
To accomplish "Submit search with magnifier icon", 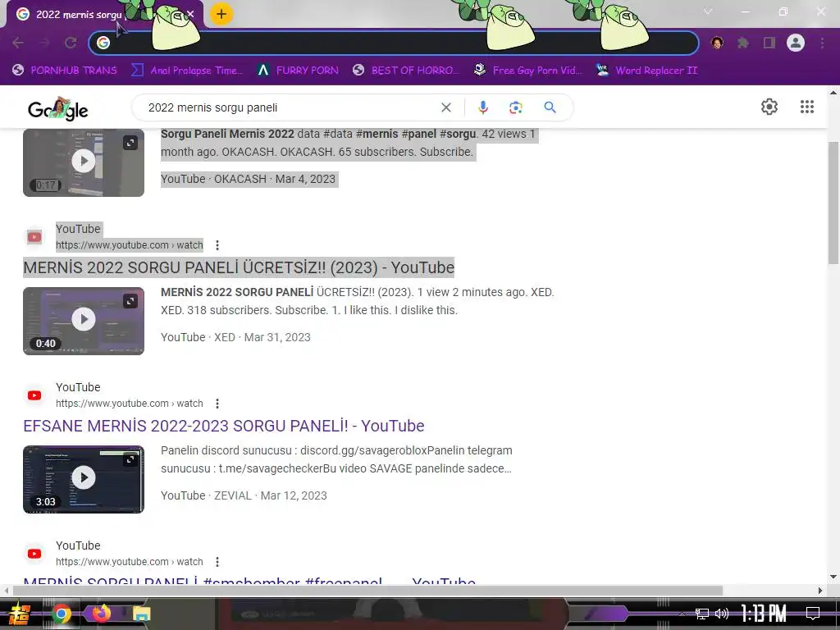I will pos(550,107).
